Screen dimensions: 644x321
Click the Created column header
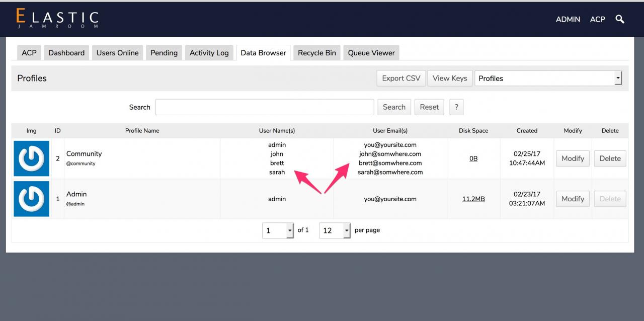pyautogui.click(x=527, y=130)
